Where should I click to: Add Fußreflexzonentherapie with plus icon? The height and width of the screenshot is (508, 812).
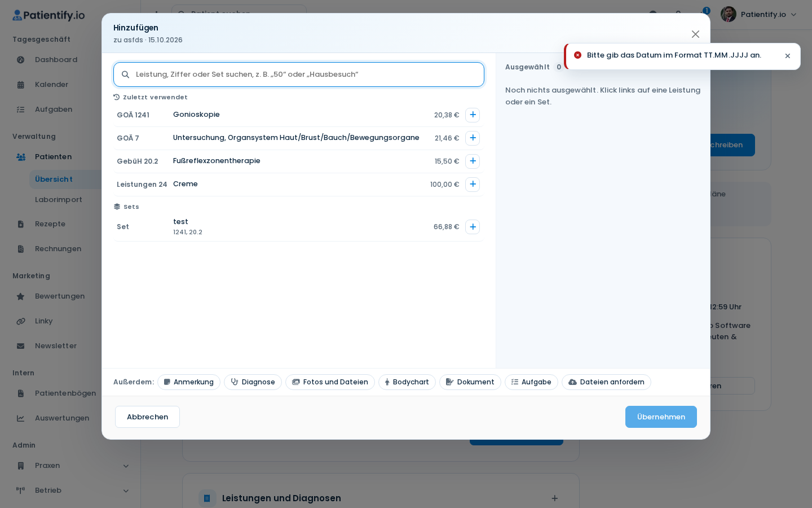pos(473,161)
